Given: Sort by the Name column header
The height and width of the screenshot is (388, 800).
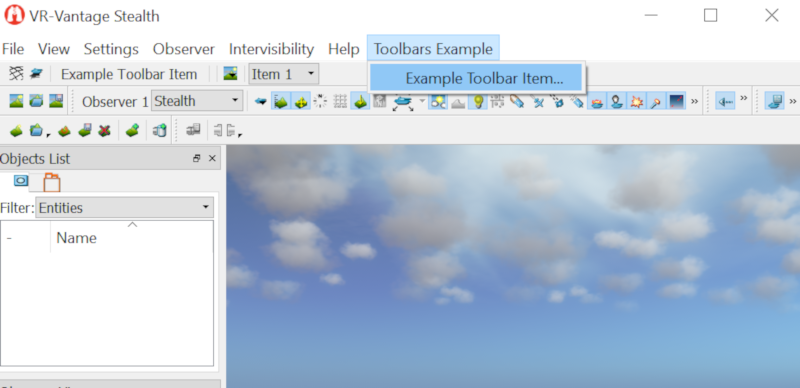Looking at the screenshot, I should tap(132, 237).
